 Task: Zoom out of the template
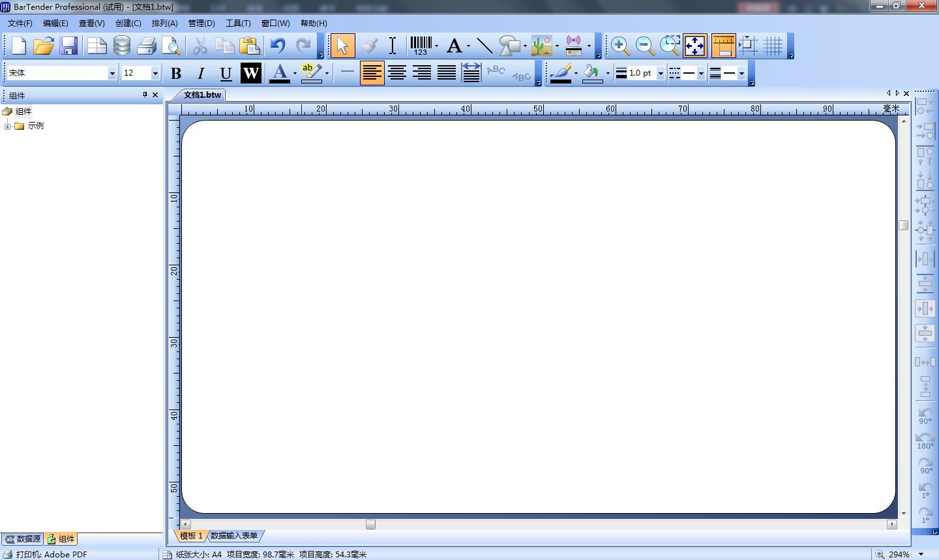tap(645, 46)
